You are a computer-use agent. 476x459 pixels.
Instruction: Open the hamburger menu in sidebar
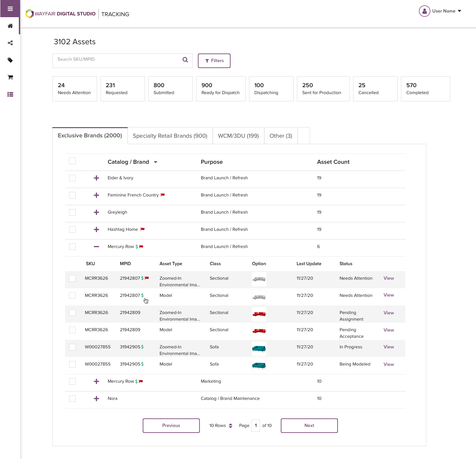10,9
